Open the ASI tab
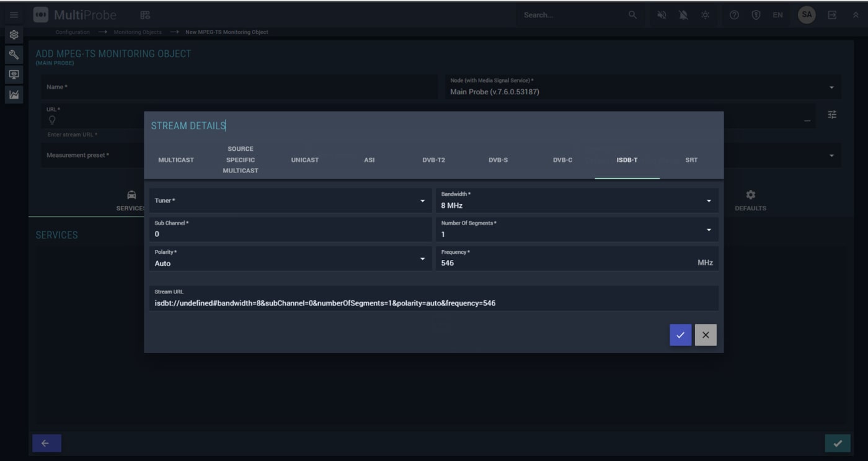The height and width of the screenshot is (461, 868). [370, 160]
